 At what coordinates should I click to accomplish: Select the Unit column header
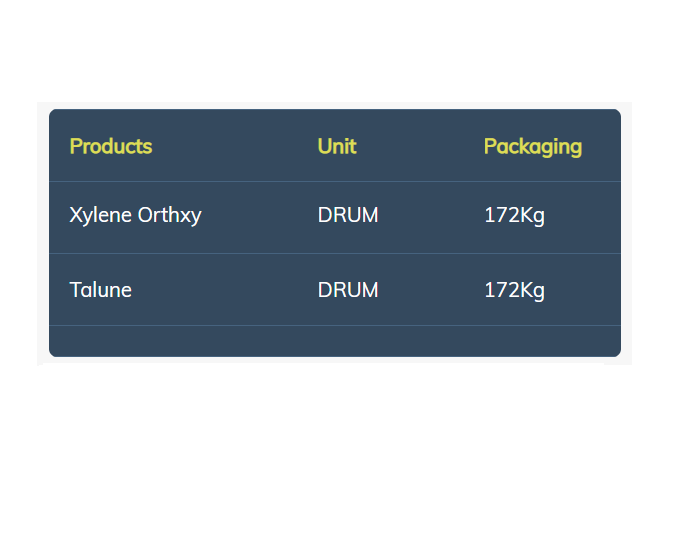(x=337, y=146)
